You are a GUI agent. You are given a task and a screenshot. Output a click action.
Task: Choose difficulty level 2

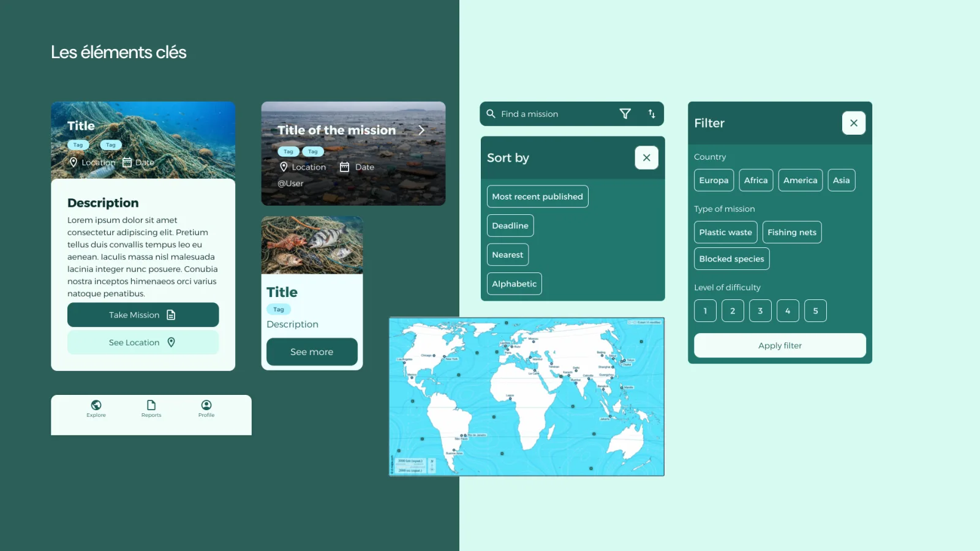click(x=733, y=311)
